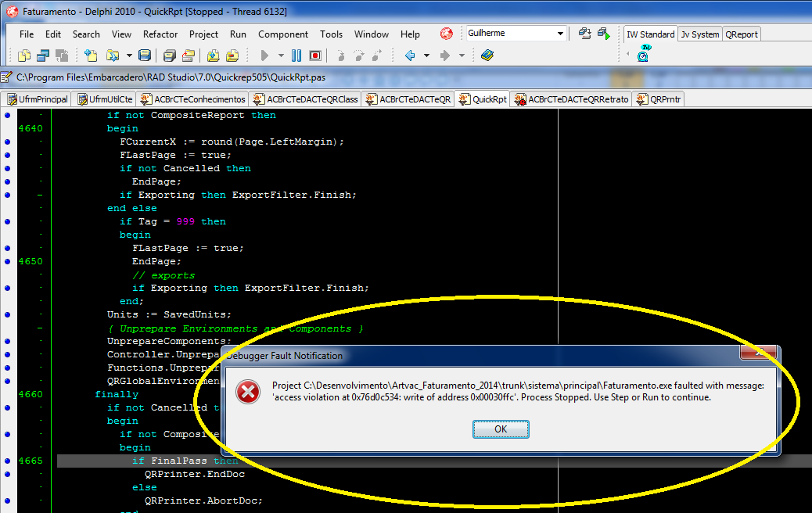812x513 pixels.
Task: Toggle breakpoint on FLastPage := true line 4642
Action: (7, 156)
